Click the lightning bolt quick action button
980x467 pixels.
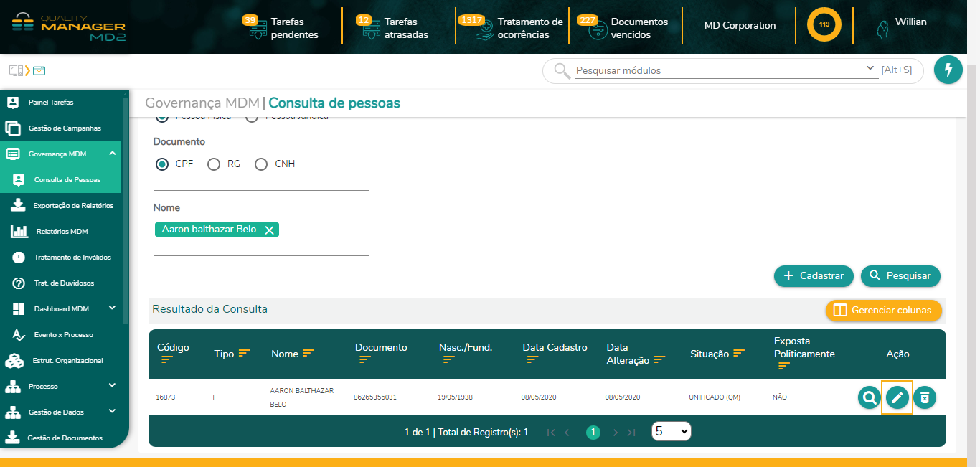pyautogui.click(x=948, y=70)
